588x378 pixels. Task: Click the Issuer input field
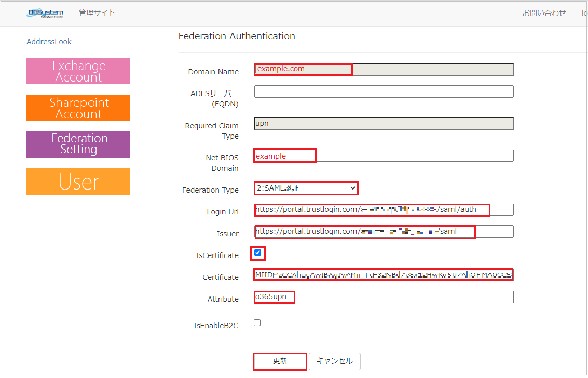(x=384, y=232)
